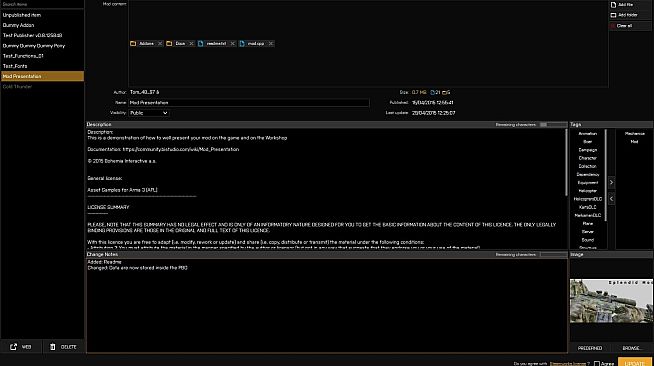Select the Equipment tag
The width and height of the screenshot is (654, 366).
pos(587,183)
